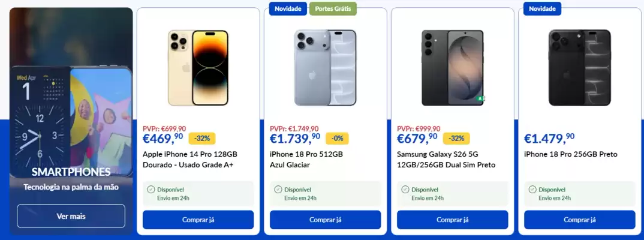The image size is (644, 240).
Task: Click the -32% discount tag on iPhone 14
Action: (202, 139)
